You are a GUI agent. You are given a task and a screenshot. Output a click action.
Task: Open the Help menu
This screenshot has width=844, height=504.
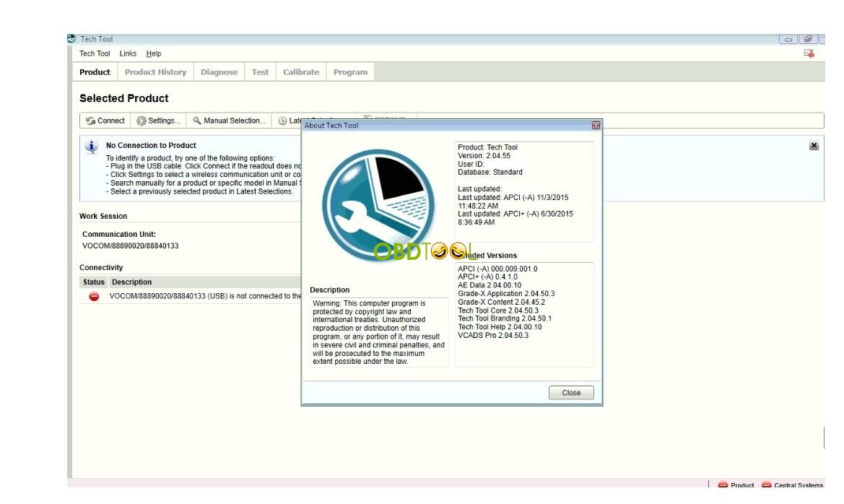point(155,53)
